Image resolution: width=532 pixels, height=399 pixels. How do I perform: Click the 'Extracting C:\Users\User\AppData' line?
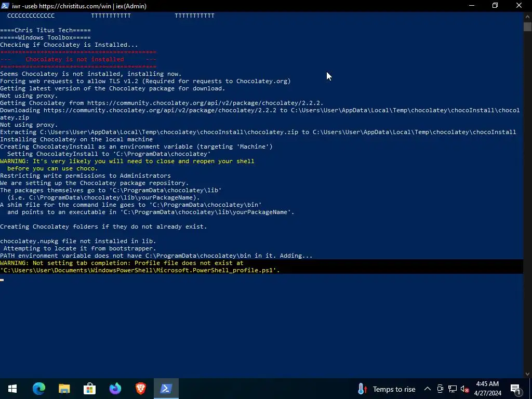tap(258, 132)
